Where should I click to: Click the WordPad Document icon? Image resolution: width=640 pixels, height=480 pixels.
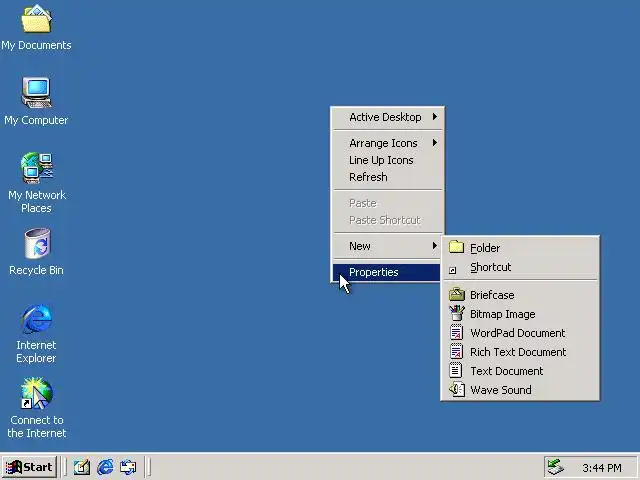click(x=456, y=333)
